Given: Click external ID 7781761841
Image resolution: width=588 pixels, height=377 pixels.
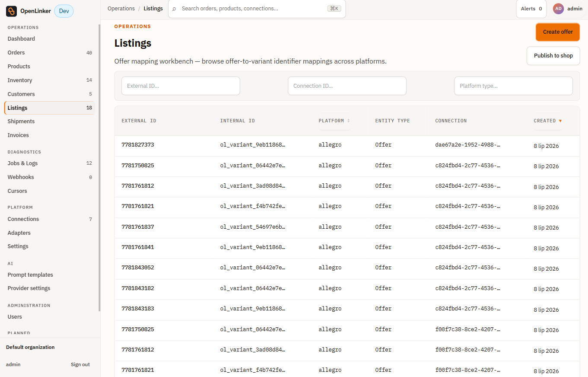Looking at the screenshot, I should [137, 247].
